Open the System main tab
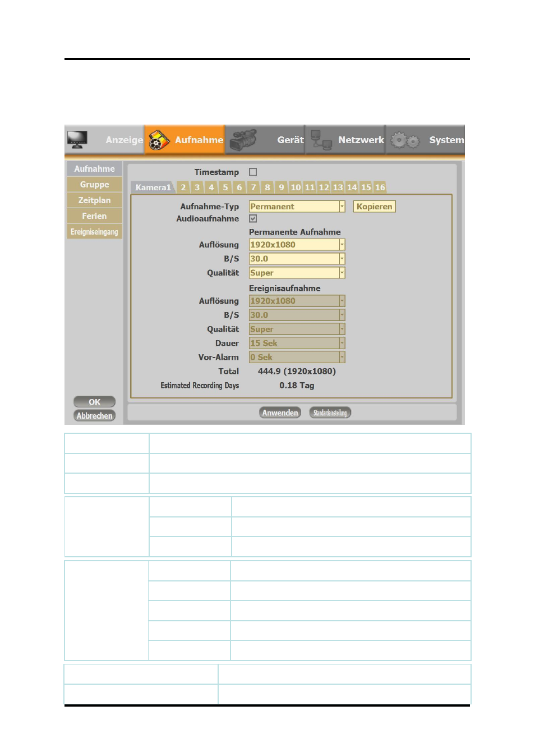This screenshot has height=756, width=535. pyautogui.click(x=425, y=140)
